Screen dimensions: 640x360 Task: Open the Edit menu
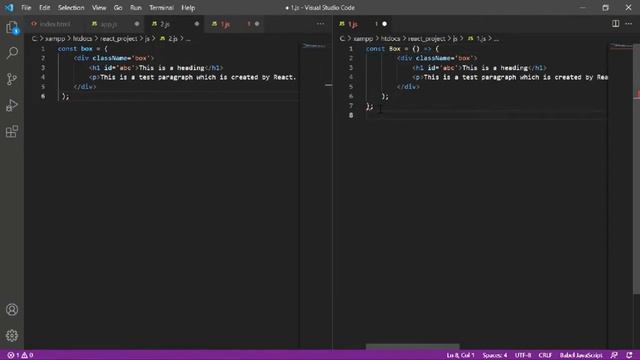pos(44,8)
